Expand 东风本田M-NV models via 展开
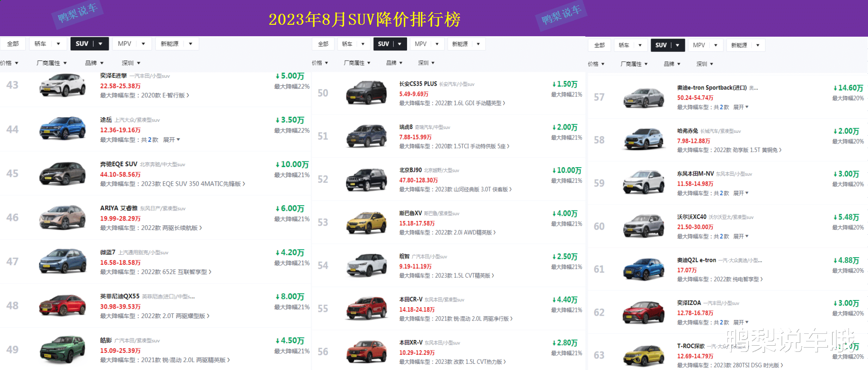The image size is (868, 370). click(740, 193)
